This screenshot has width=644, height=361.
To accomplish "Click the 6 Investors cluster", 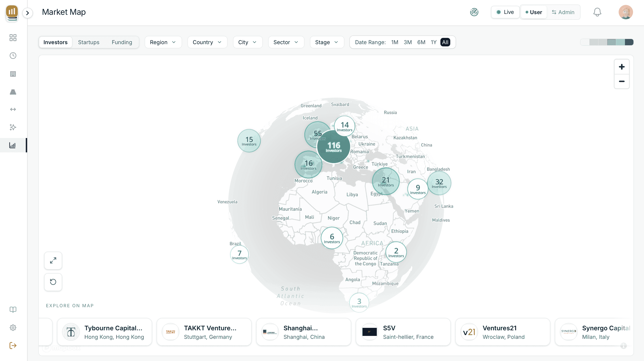I will [x=332, y=238].
